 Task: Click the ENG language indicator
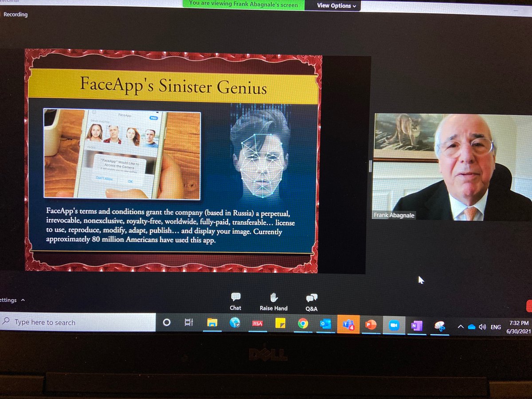[496, 327]
